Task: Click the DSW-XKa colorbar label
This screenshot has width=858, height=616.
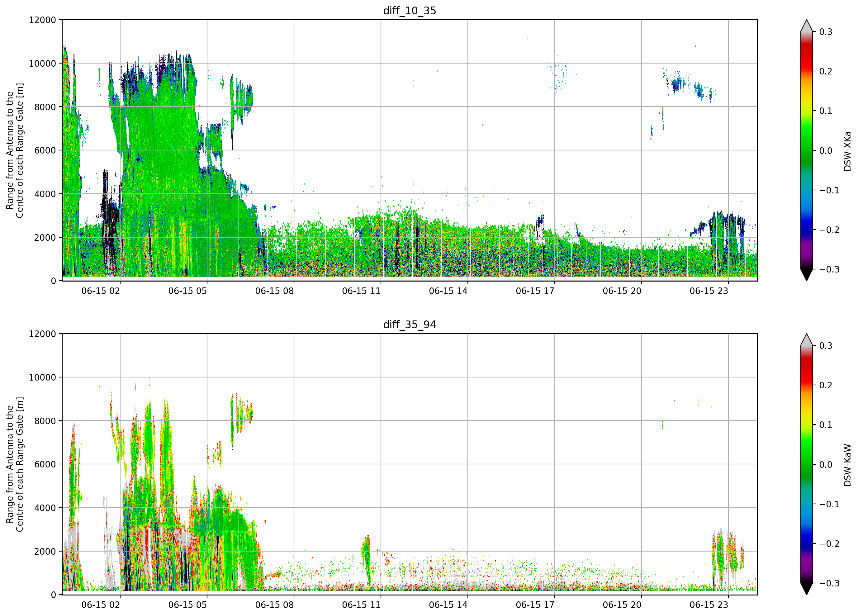Action: 847,151
